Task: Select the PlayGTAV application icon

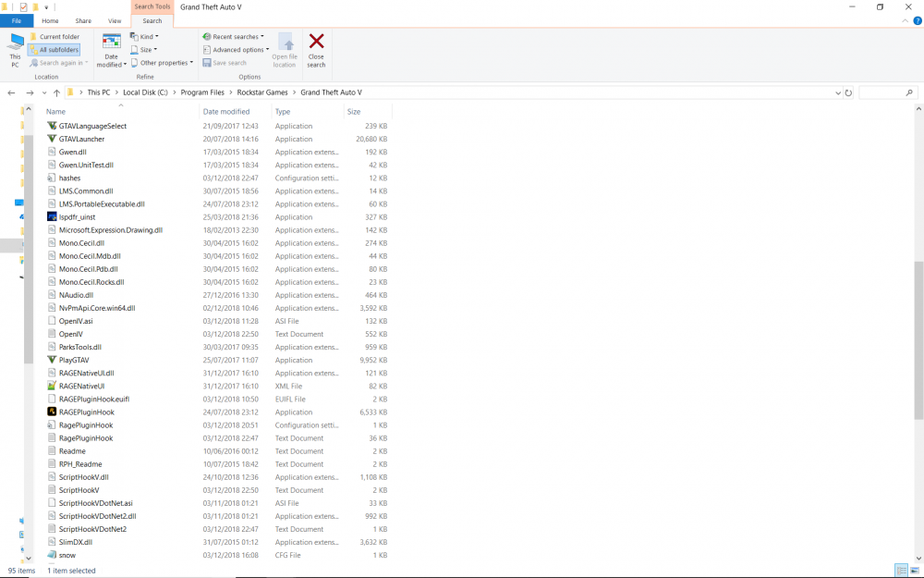Action: tap(52, 360)
